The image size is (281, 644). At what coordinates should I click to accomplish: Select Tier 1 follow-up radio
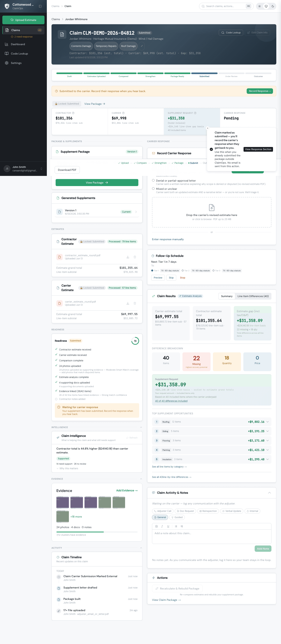click(x=152, y=270)
